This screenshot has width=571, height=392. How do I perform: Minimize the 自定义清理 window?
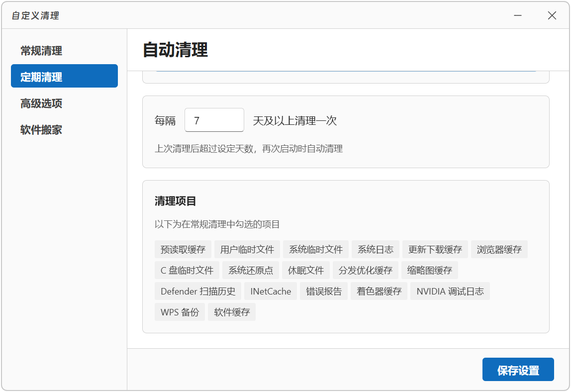(517, 15)
